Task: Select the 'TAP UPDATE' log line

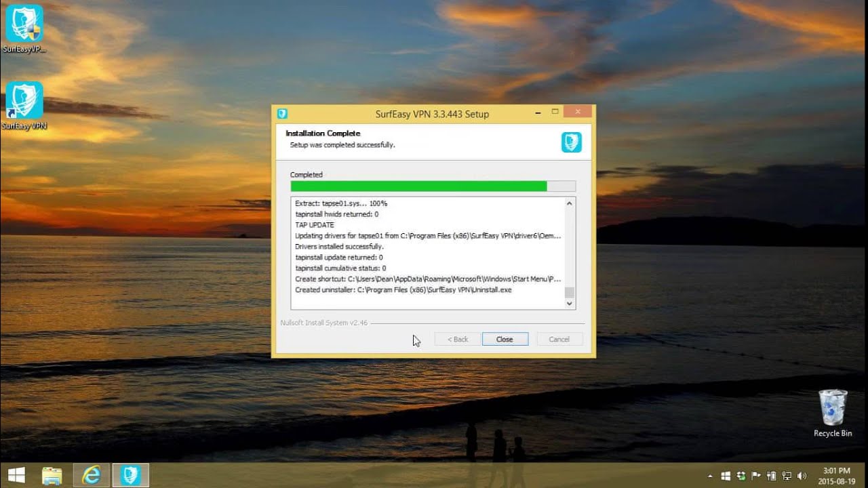Action: (315, 225)
